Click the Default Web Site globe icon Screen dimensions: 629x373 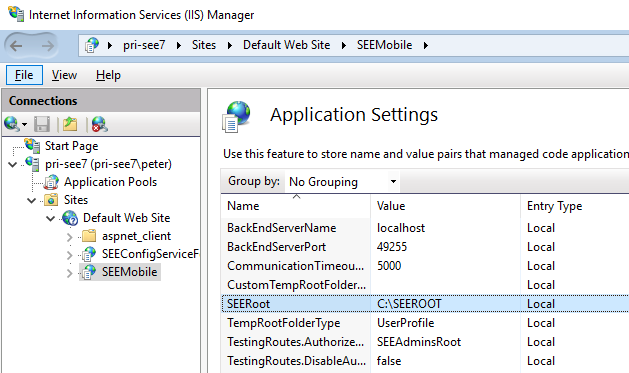point(70,218)
